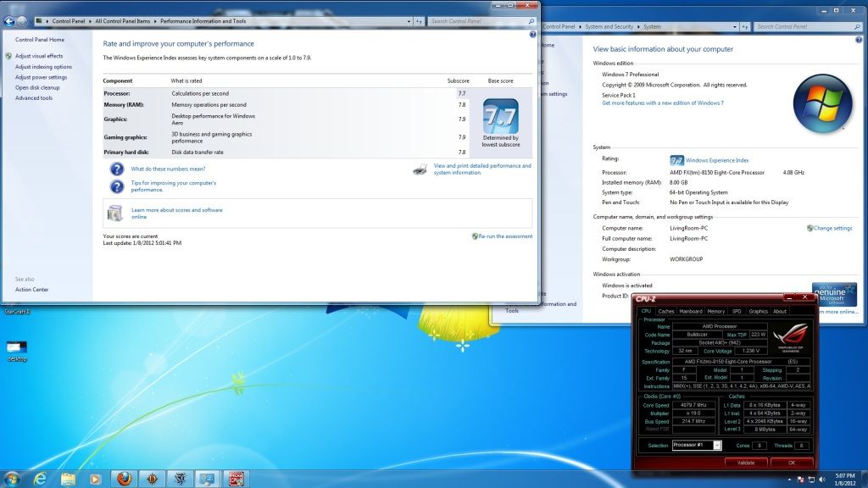Select the CPU tab in CPU-Z

[646, 312]
